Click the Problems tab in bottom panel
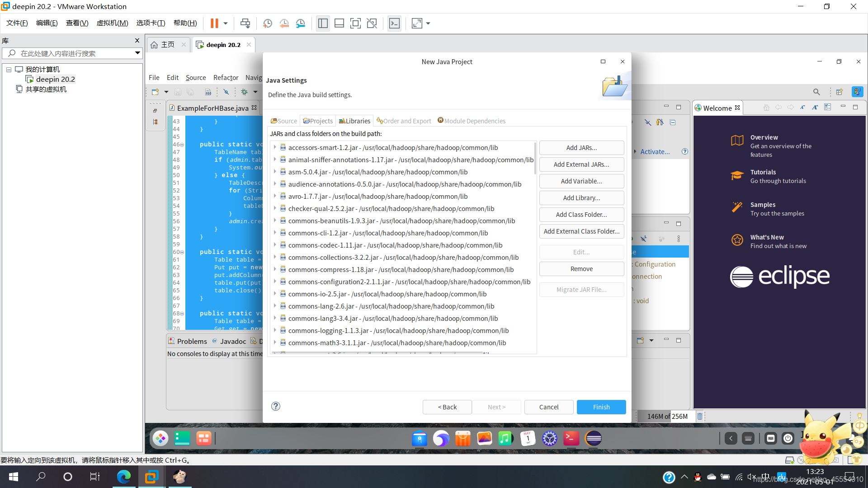The image size is (868, 488). (x=191, y=341)
